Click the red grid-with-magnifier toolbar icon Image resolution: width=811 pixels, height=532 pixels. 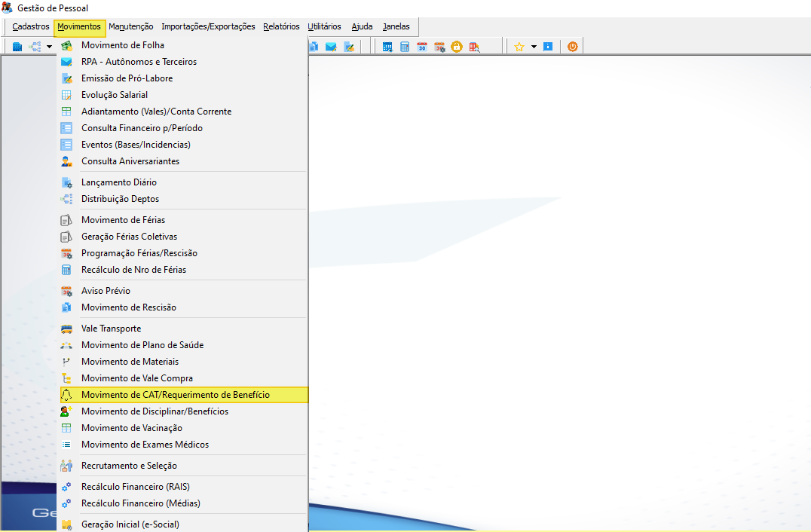pos(474,47)
